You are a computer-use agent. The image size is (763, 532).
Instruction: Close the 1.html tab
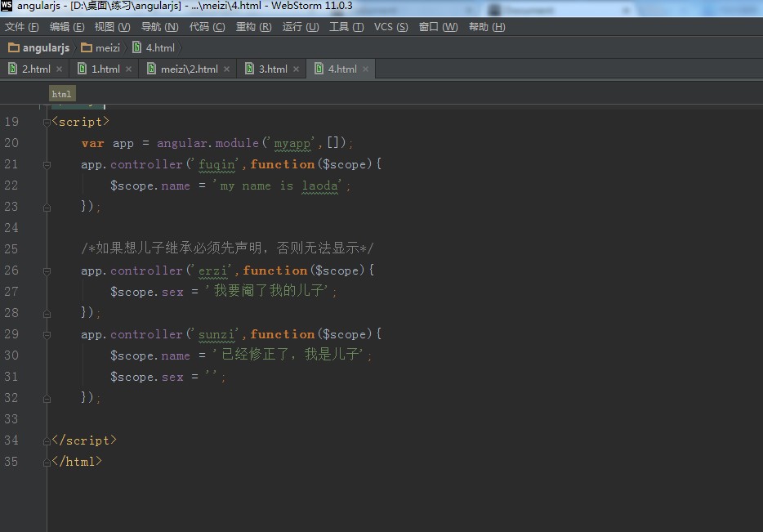point(128,69)
